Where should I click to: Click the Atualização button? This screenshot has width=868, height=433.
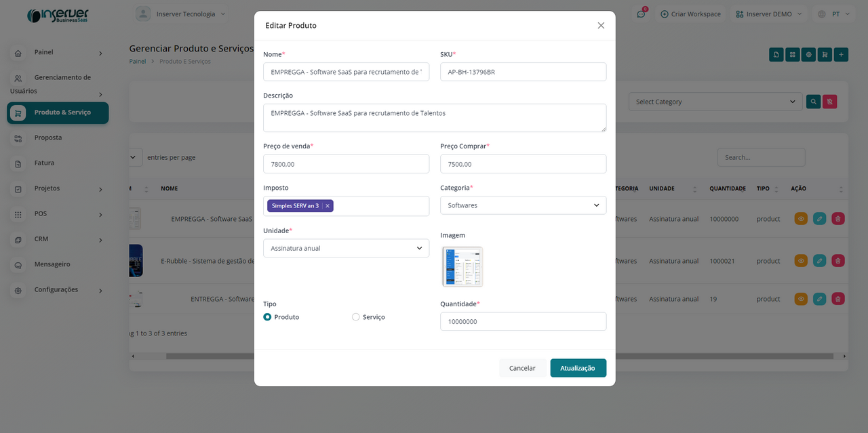[578, 368]
